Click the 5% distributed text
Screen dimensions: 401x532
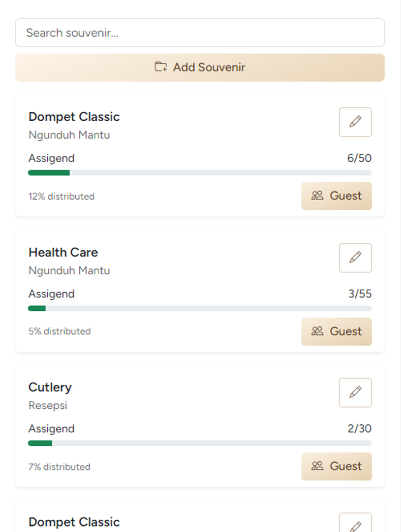(60, 332)
